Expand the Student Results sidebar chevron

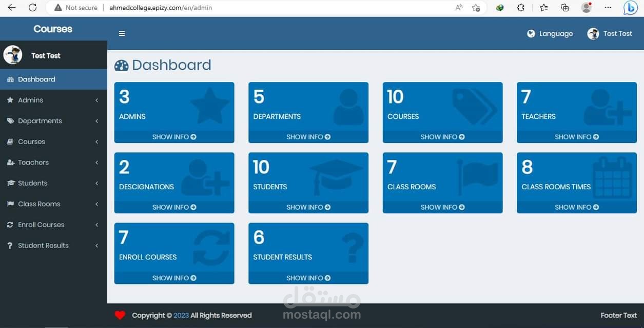[x=96, y=245]
